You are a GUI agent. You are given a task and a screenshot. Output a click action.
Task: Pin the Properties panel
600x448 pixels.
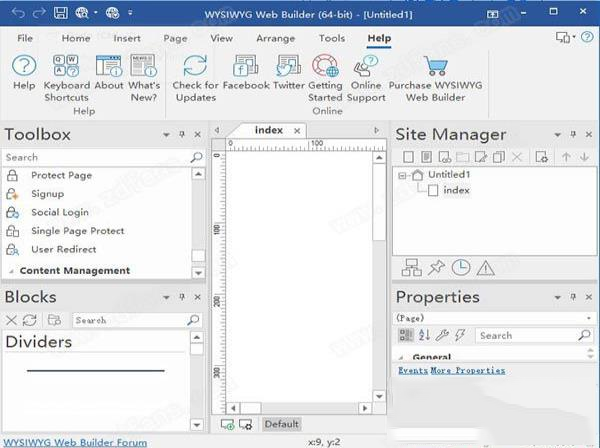(x=573, y=297)
